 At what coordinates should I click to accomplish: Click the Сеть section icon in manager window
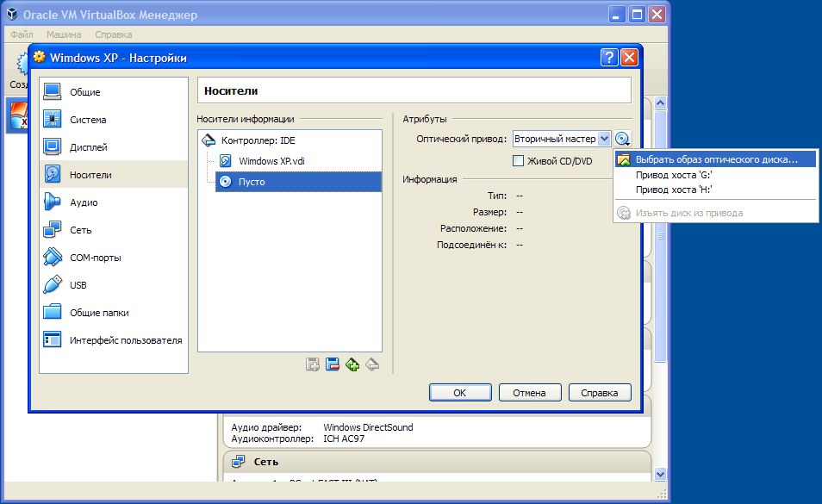[x=238, y=462]
